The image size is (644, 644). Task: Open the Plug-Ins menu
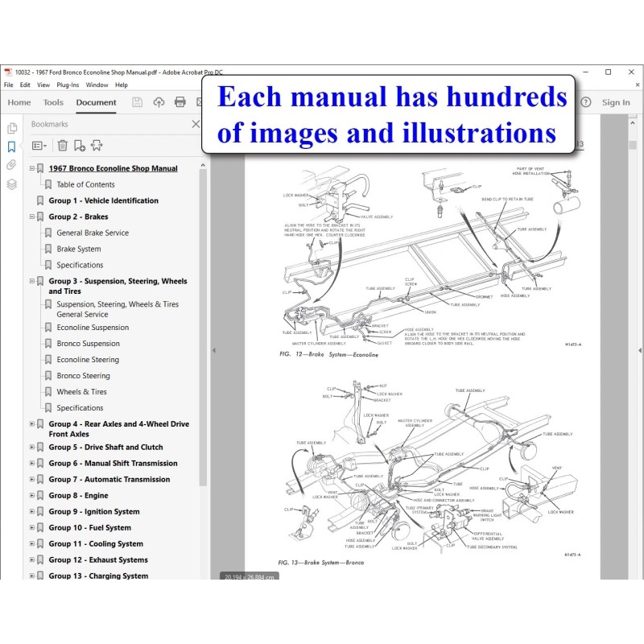68,85
